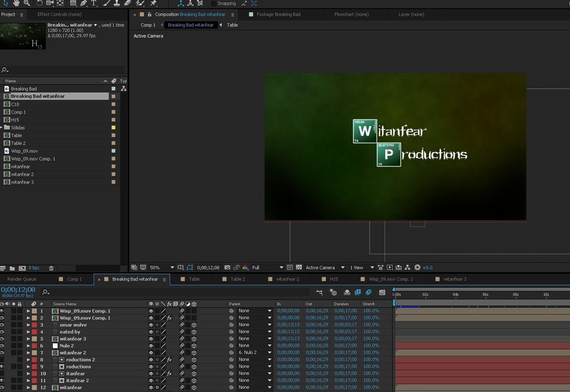
Task: Click the 8 bpc color depth button
Action: tap(34, 268)
